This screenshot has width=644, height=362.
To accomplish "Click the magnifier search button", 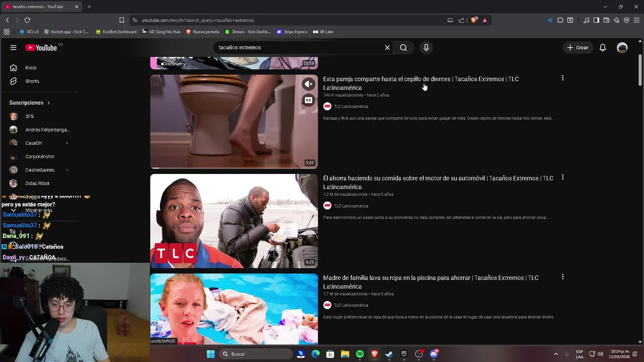I will click(x=404, y=48).
